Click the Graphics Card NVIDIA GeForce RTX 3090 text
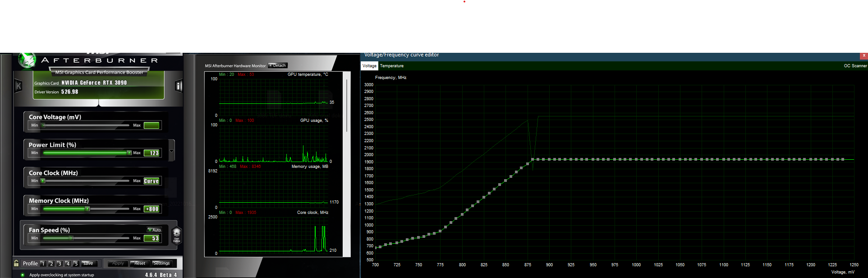868x278 pixels. tap(81, 83)
